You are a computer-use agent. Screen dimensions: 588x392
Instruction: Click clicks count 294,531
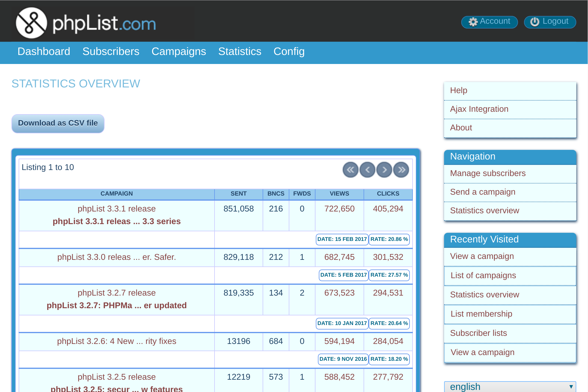(x=388, y=293)
